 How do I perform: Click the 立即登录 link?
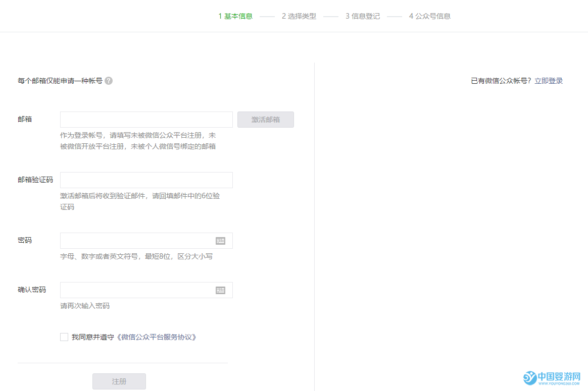tap(550, 80)
